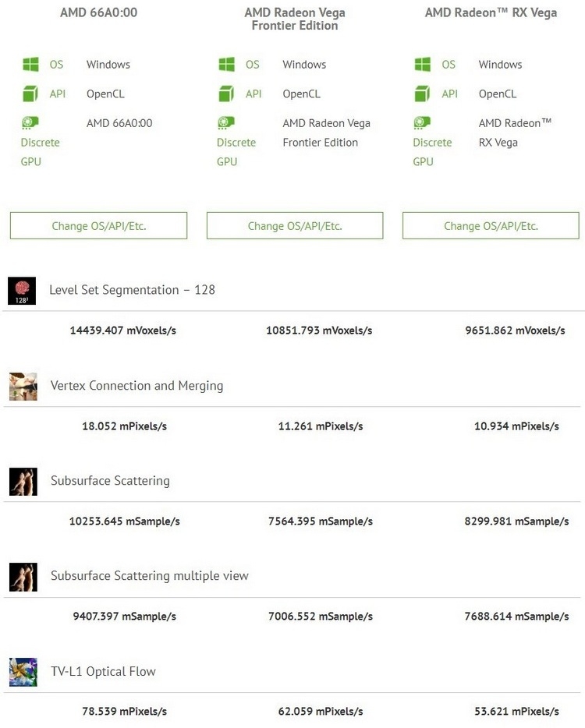
Task: Click the Windows logo in the Radeon RX Vega column
Action: pos(423,65)
